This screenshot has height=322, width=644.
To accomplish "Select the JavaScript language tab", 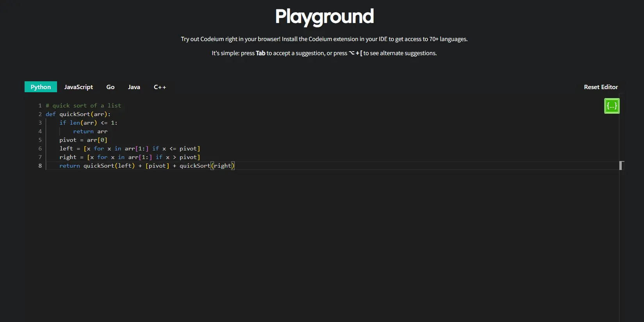I will pyautogui.click(x=78, y=87).
